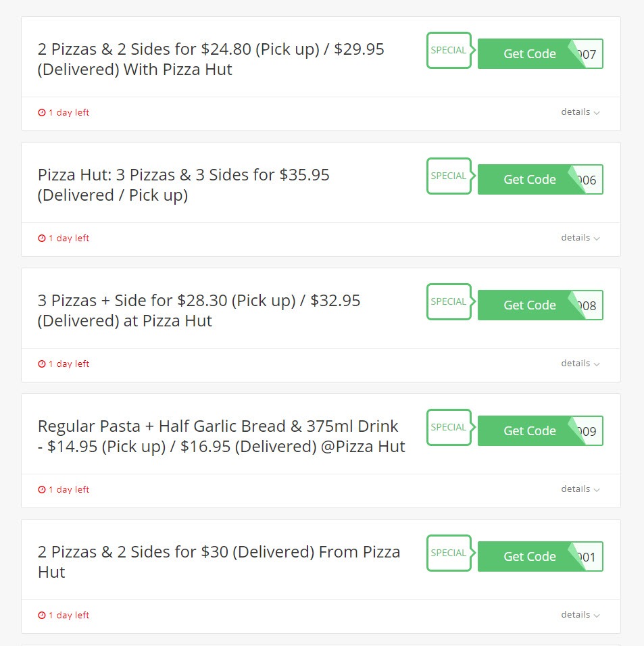Expand details for 3 Pizzas & 3 Sides deal
644x646 pixels.
pyautogui.click(x=580, y=238)
